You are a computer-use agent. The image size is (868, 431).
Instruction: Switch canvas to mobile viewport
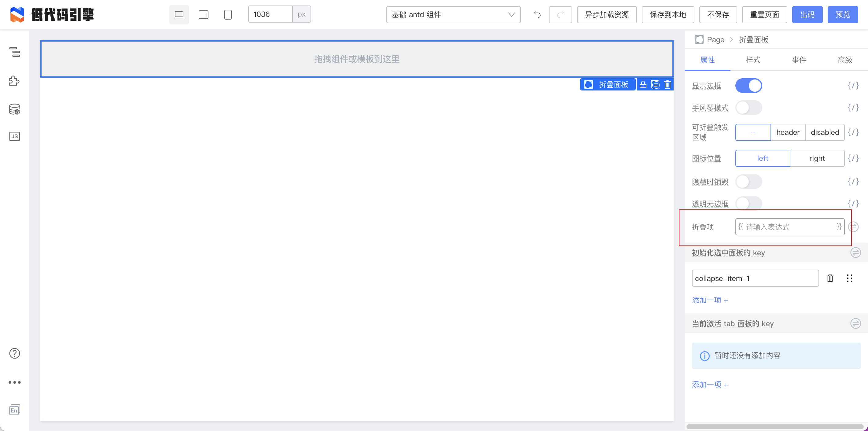[x=228, y=14]
